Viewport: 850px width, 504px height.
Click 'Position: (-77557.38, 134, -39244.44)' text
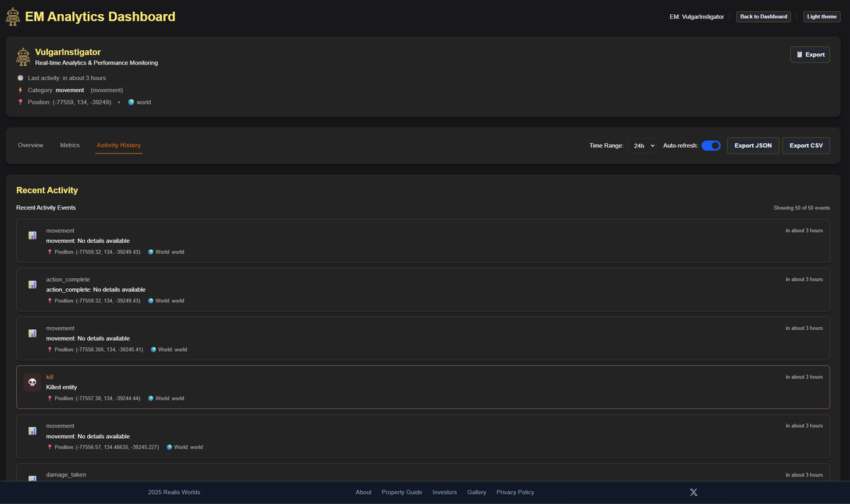point(98,399)
